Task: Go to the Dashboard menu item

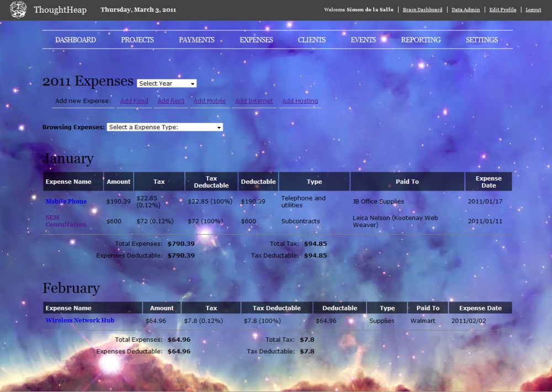Action: point(76,40)
